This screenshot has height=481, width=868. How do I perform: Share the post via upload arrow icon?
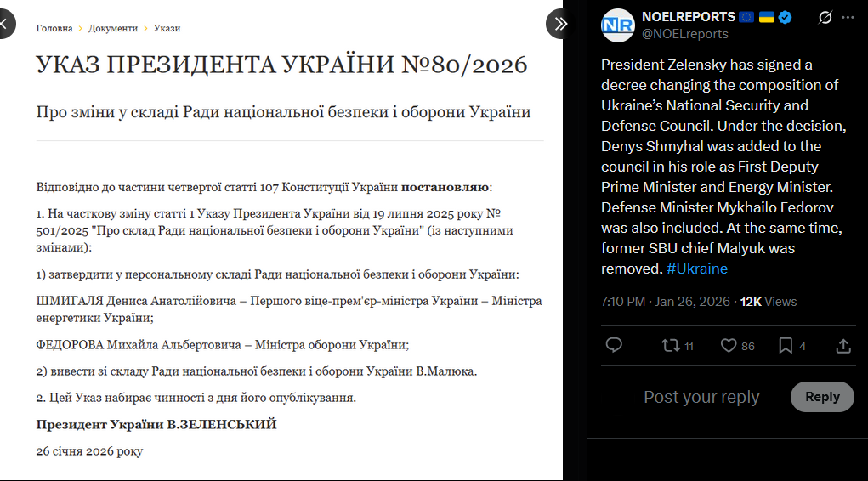click(x=843, y=346)
